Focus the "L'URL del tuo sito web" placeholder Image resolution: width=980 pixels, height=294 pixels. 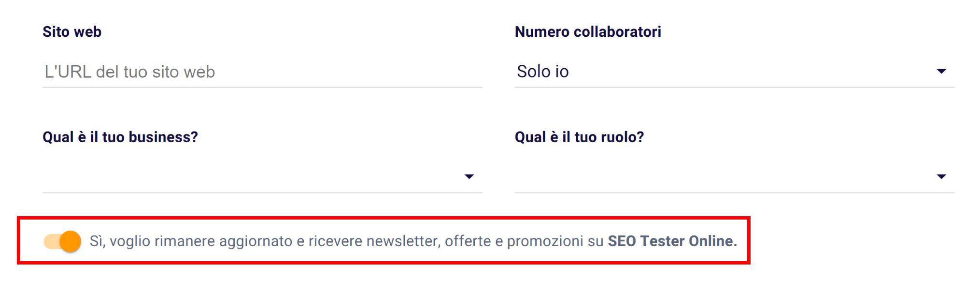(130, 72)
